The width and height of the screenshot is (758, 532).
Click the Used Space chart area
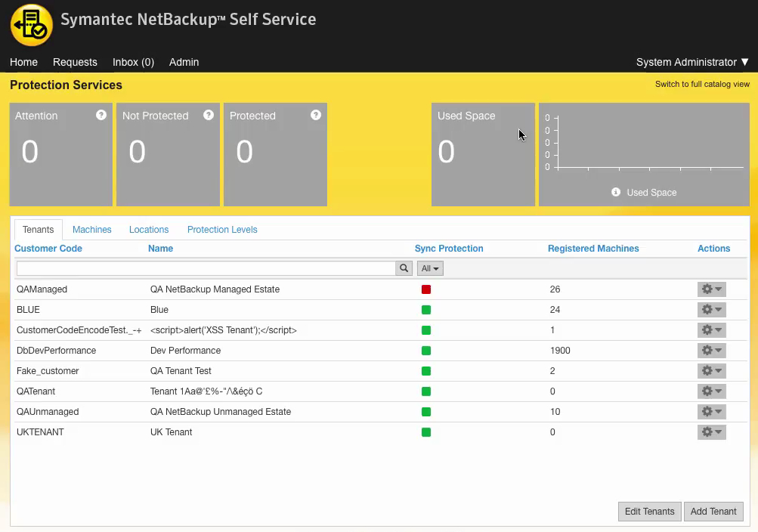pyautogui.click(x=645, y=155)
